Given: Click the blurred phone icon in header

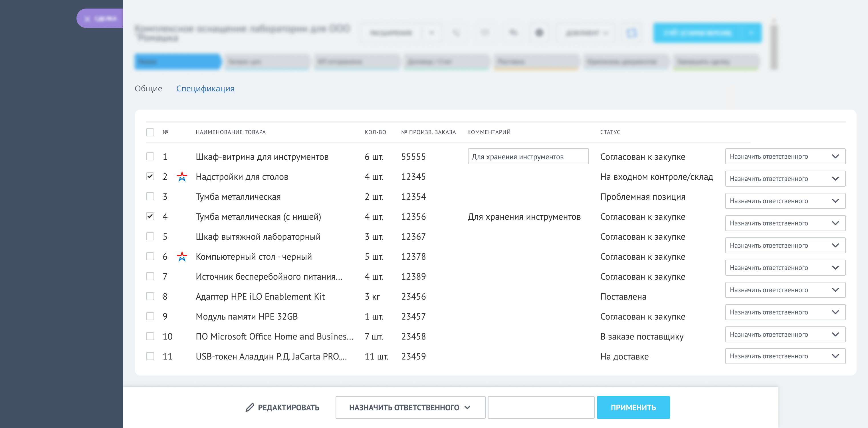Looking at the screenshot, I should (x=456, y=33).
